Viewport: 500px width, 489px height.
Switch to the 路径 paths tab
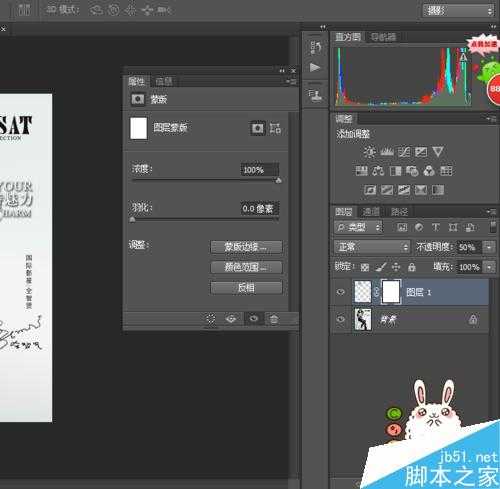tap(399, 211)
